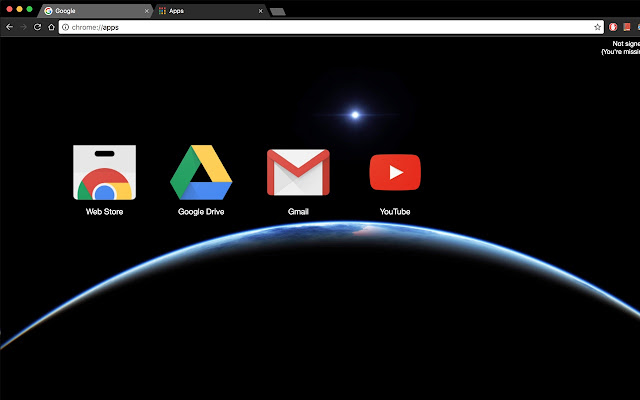640x400 pixels.
Task: Click the red book extension icon
Action: [627, 27]
